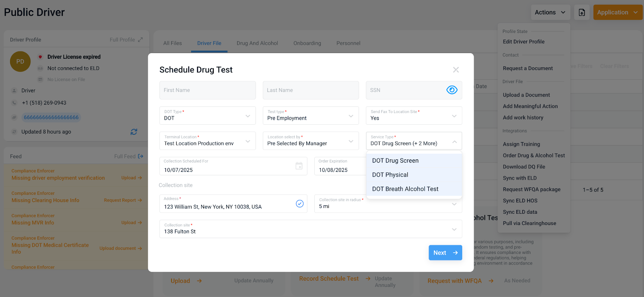
Task: Select DOT Physical option
Action: pyautogui.click(x=414, y=175)
